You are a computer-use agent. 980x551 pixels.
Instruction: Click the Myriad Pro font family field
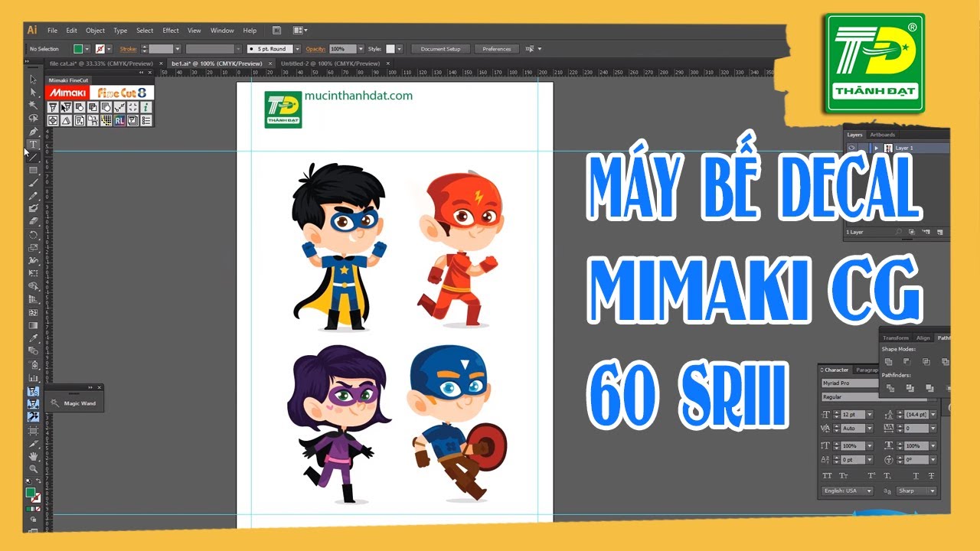pyautogui.click(x=850, y=383)
